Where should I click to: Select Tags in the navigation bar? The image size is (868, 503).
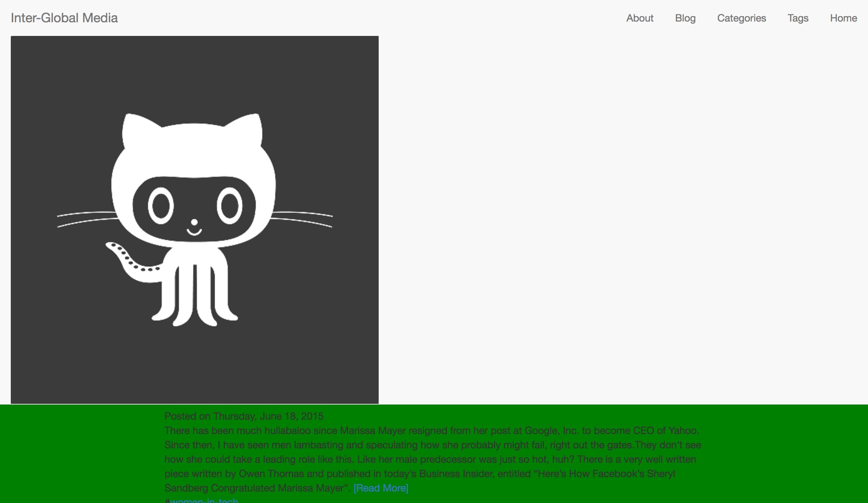(x=798, y=18)
